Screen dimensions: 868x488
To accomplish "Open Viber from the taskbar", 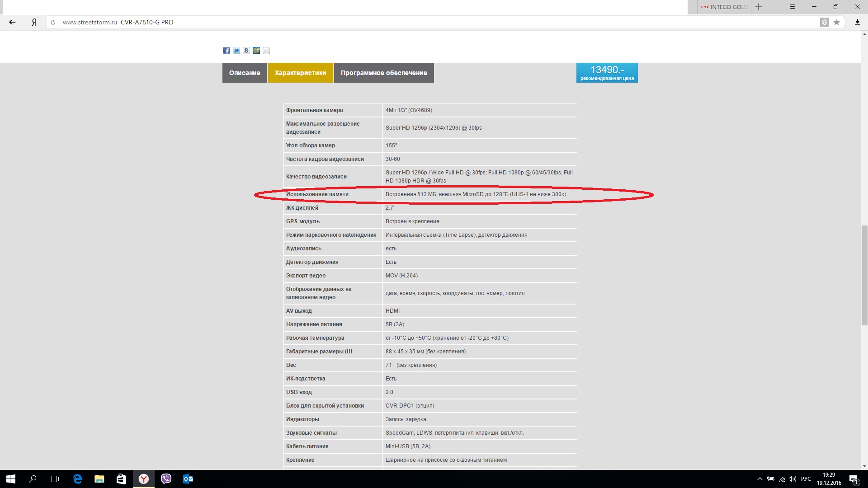I will pyautogui.click(x=166, y=479).
